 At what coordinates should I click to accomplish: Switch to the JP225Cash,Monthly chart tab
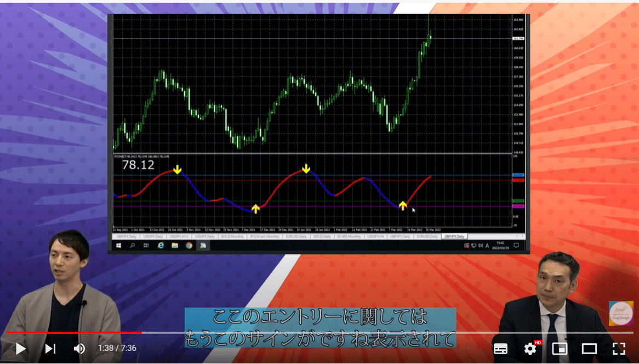click(265, 236)
